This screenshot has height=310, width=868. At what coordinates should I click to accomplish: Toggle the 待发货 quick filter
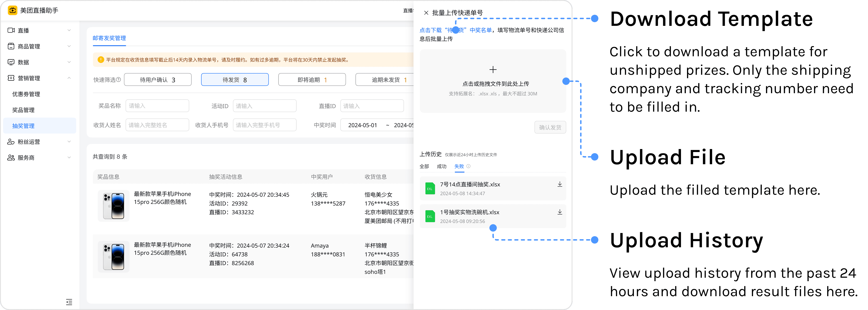235,80
